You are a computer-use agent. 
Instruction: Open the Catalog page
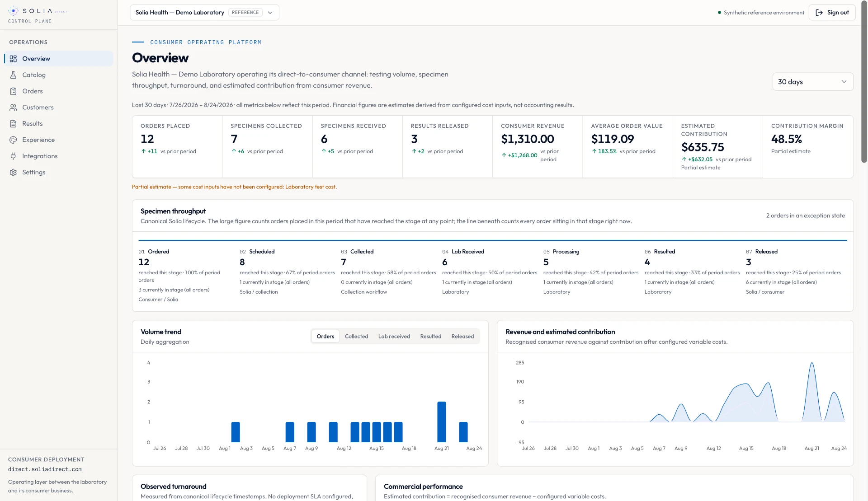[59, 75]
